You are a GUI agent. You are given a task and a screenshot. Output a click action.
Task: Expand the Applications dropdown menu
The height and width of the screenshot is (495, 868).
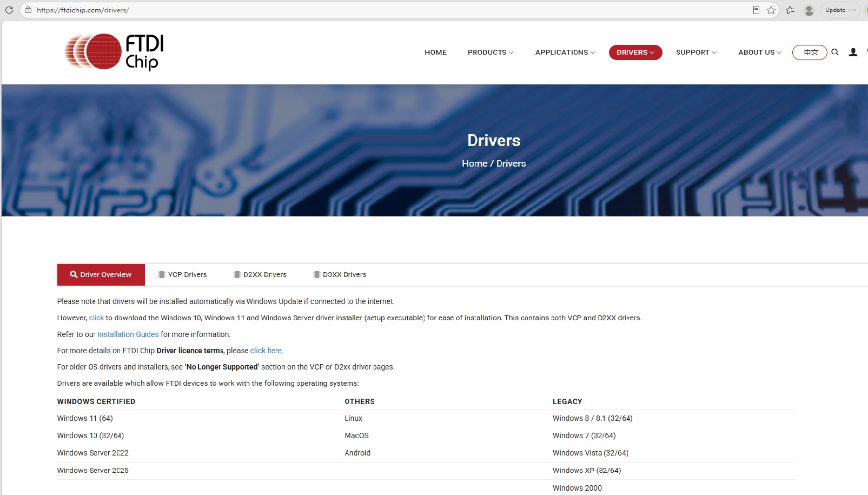[565, 52]
